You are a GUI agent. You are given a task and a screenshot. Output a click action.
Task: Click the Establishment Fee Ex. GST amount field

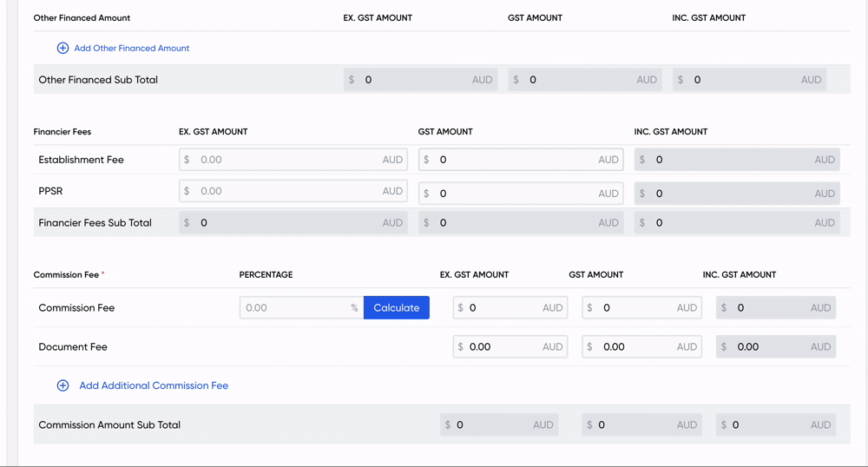tap(286, 160)
